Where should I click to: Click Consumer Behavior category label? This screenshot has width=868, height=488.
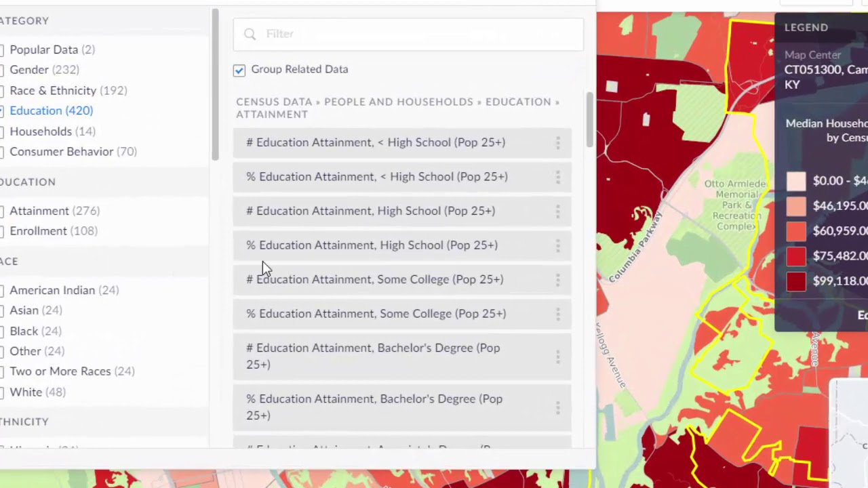pos(61,152)
